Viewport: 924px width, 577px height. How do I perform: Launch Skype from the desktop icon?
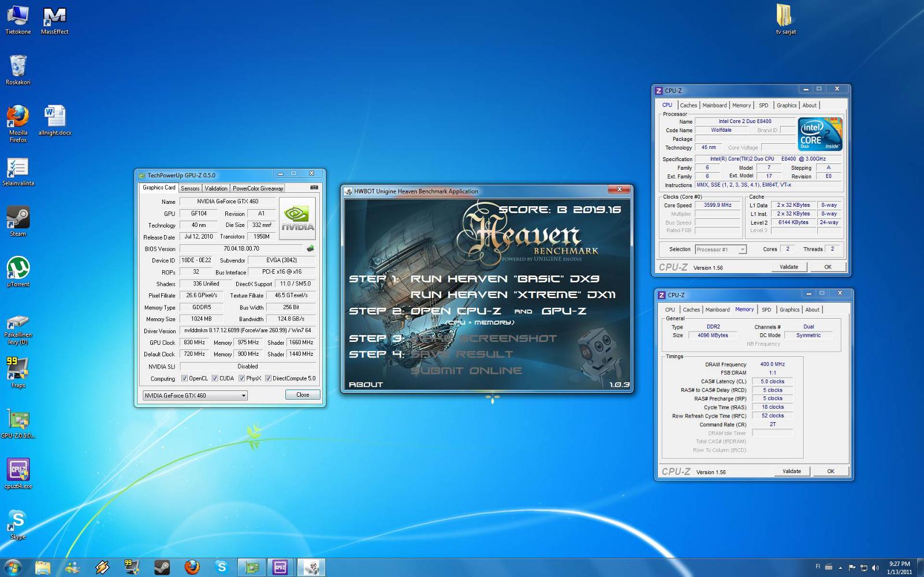coord(18,524)
